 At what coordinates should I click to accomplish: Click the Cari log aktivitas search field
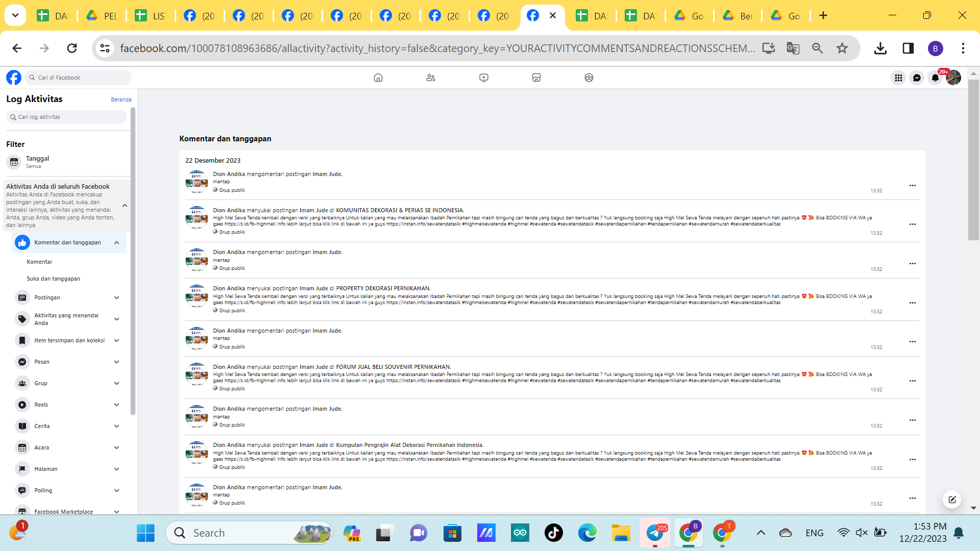pyautogui.click(x=66, y=117)
